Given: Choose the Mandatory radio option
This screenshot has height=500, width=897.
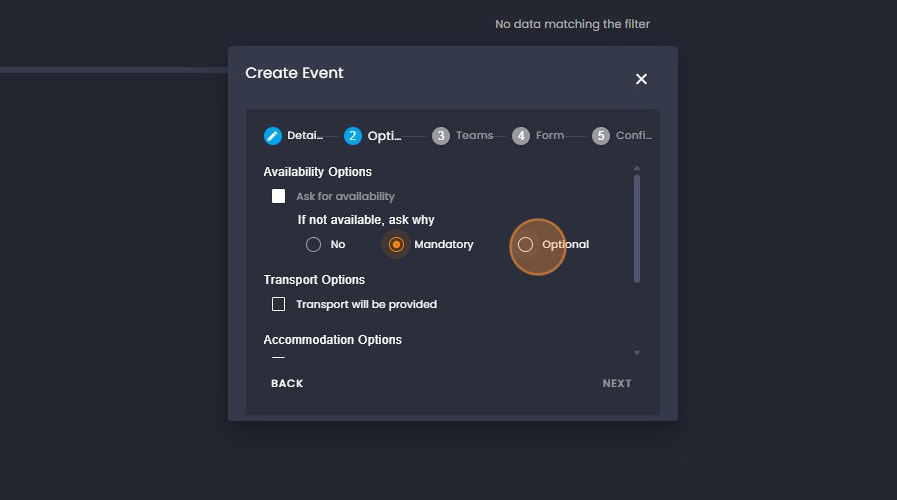Looking at the screenshot, I should pos(397,244).
